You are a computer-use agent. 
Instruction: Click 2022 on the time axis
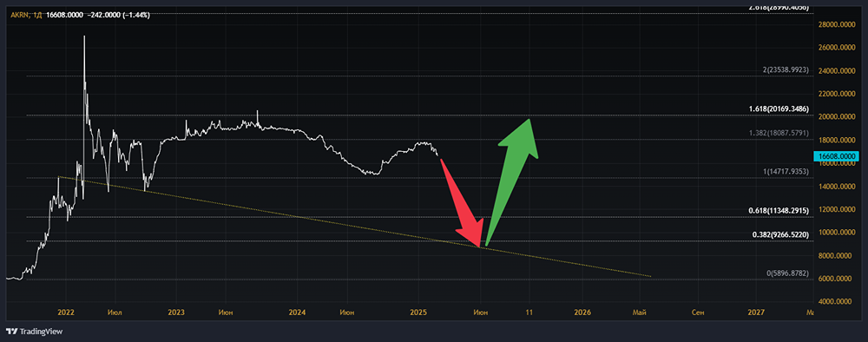(x=66, y=312)
